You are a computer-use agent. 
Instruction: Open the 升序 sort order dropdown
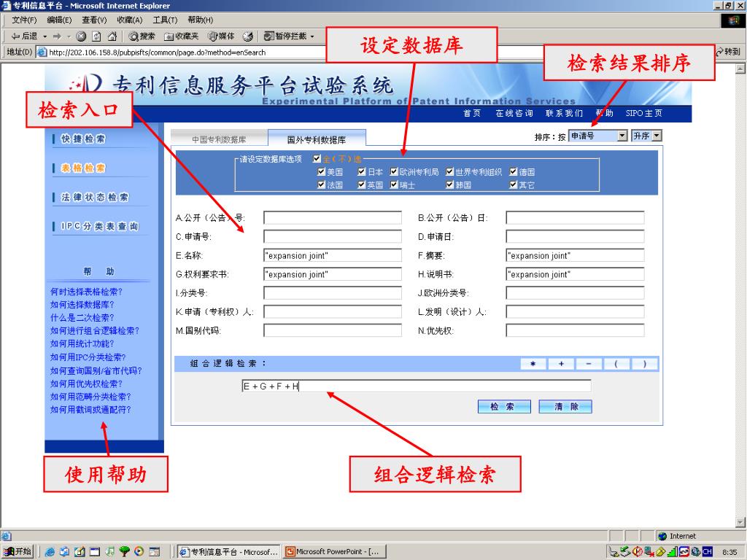(x=646, y=136)
